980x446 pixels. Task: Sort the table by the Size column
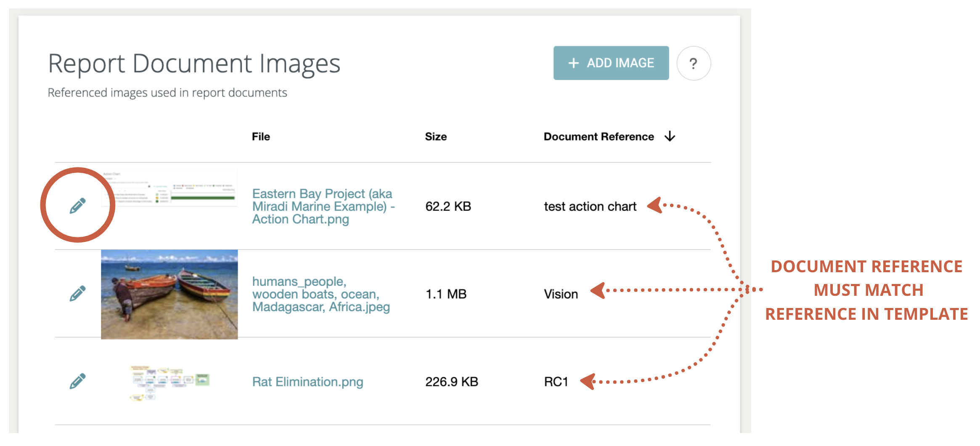point(436,136)
